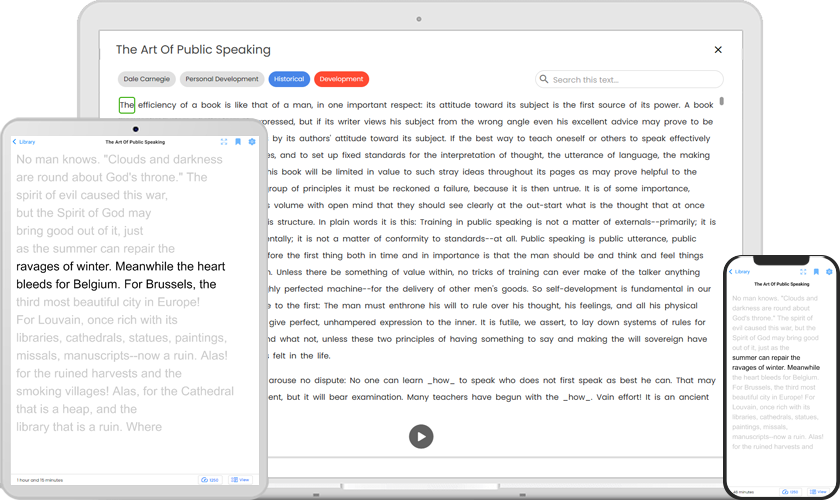Click the highlighted word 'The' in the laptop text
The height and width of the screenshot is (500, 840).
pyautogui.click(x=126, y=105)
